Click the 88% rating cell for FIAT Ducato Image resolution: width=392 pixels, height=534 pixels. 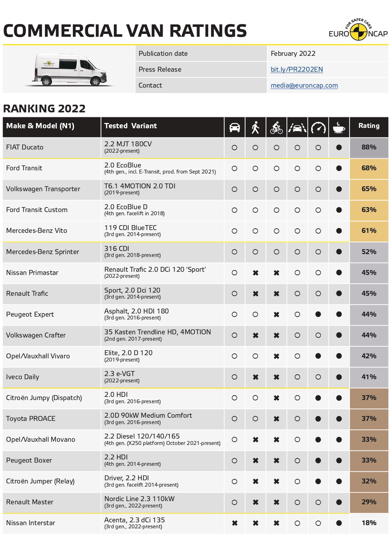tap(369, 147)
